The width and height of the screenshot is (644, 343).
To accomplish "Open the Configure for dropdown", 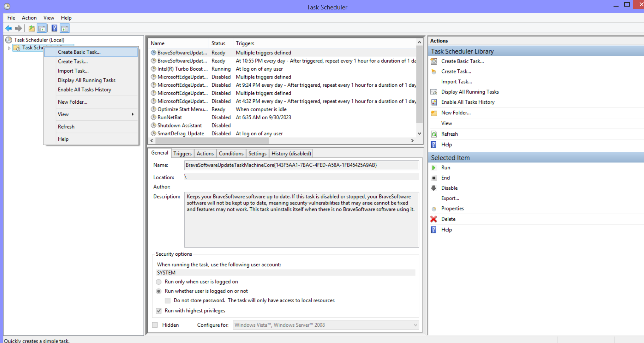I will [415, 325].
